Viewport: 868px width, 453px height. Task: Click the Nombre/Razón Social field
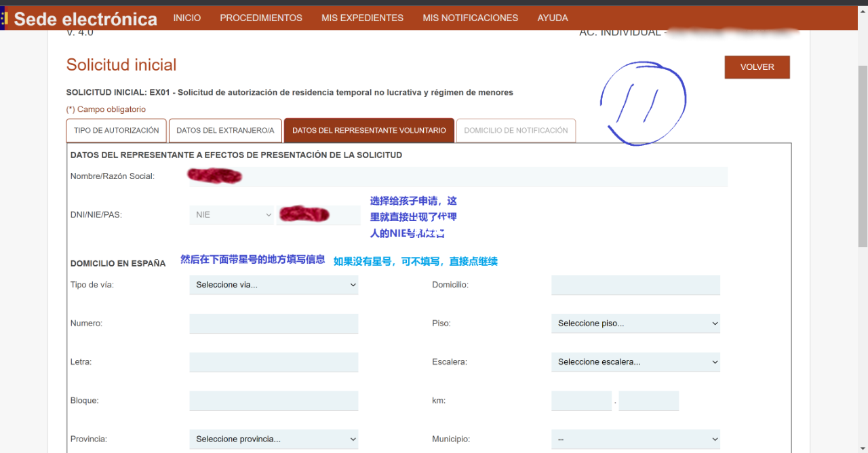pos(458,176)
